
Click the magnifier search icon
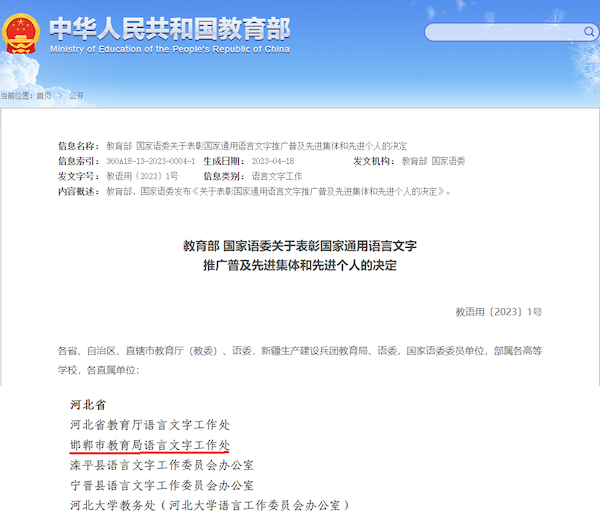point(589,31)
